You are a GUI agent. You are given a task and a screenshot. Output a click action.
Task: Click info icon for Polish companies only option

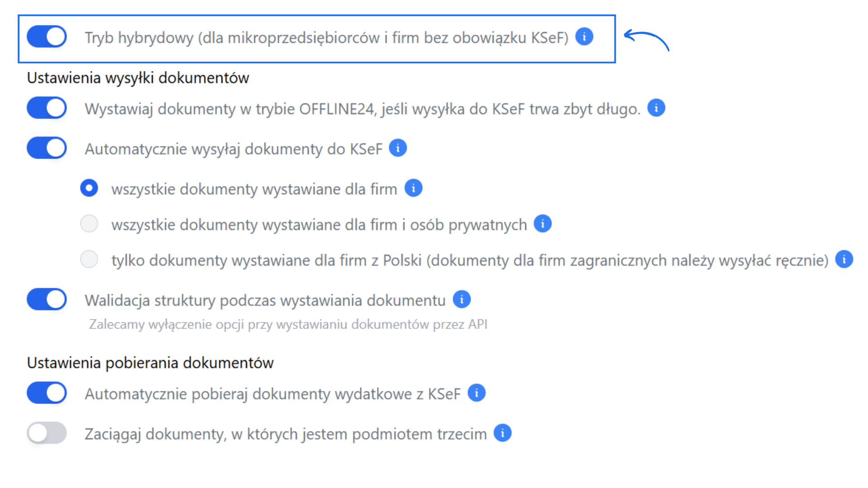(x=844, y=259)
